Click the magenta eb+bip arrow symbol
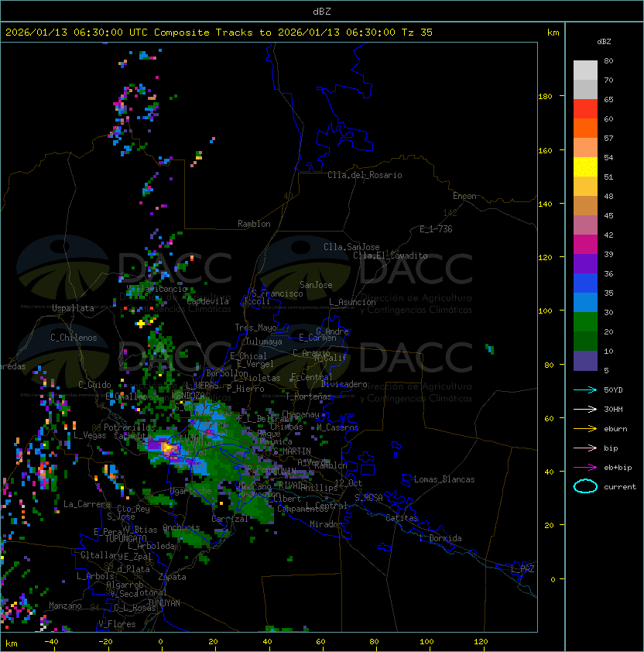This screenshot has width=644, height=652. coord(585,468)
